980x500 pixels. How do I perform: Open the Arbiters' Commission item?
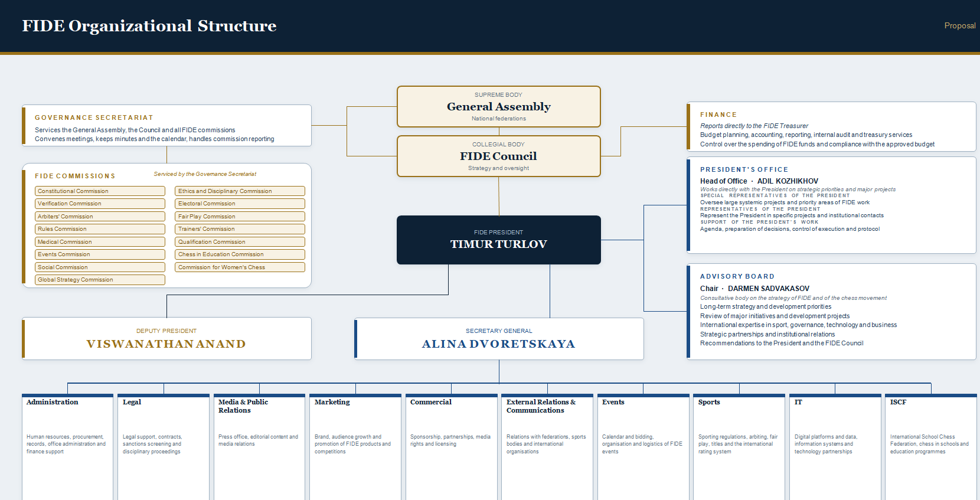(100, 217)
